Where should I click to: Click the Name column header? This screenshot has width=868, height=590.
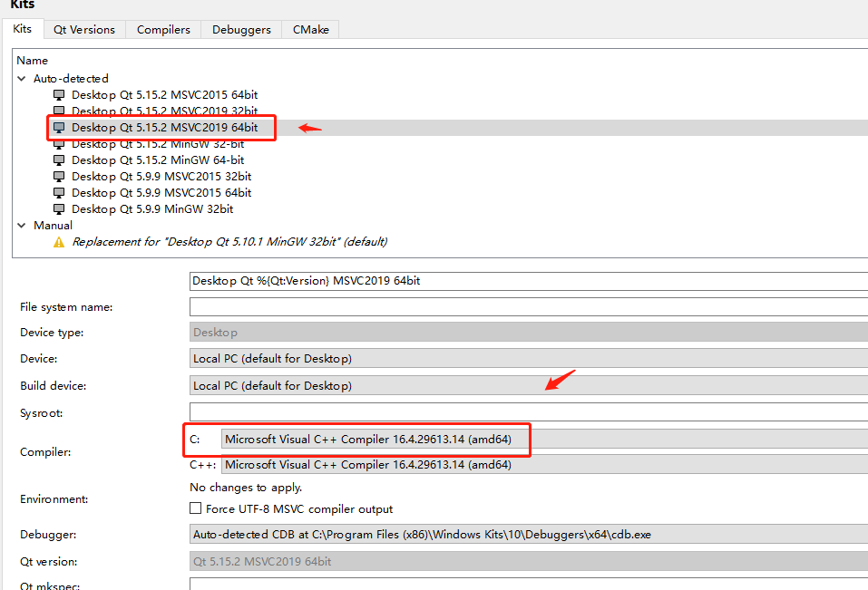point(32,61)
